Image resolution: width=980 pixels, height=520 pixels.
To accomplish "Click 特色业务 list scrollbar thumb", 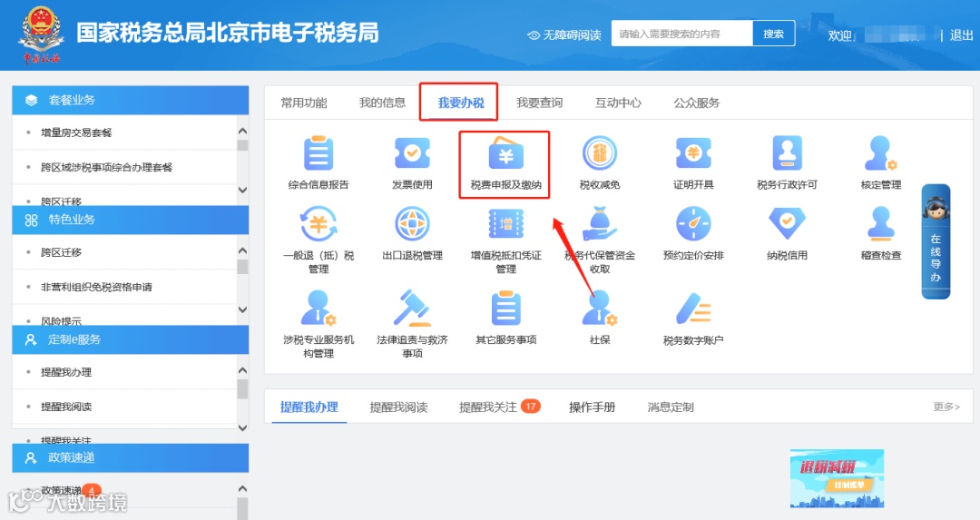I will point(242,267).
